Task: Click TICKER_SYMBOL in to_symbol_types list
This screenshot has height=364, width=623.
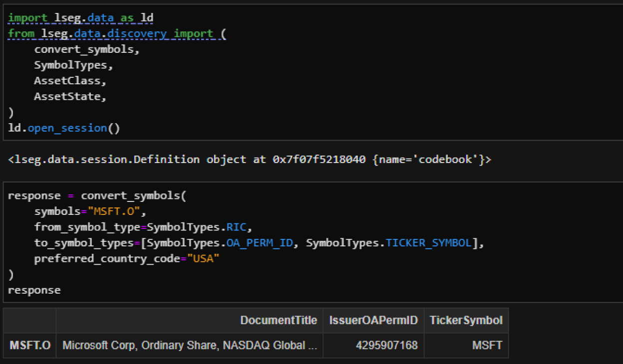Action: [x=428, y=243]
